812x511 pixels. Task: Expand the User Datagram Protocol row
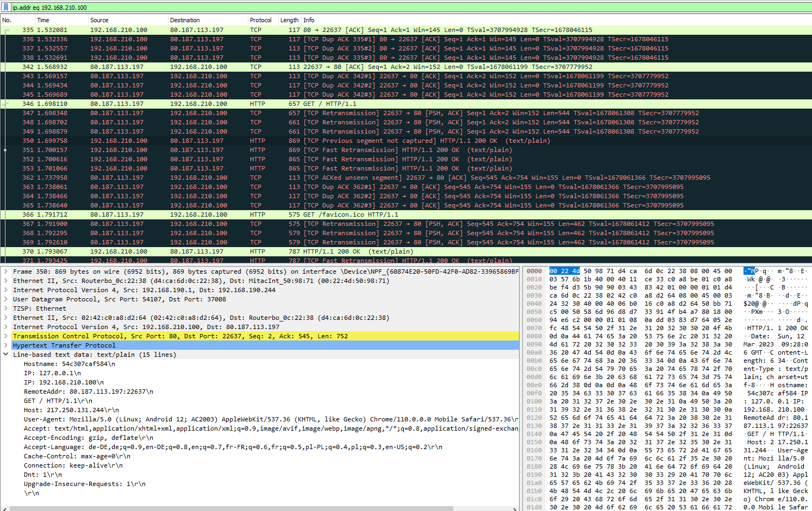6,299
